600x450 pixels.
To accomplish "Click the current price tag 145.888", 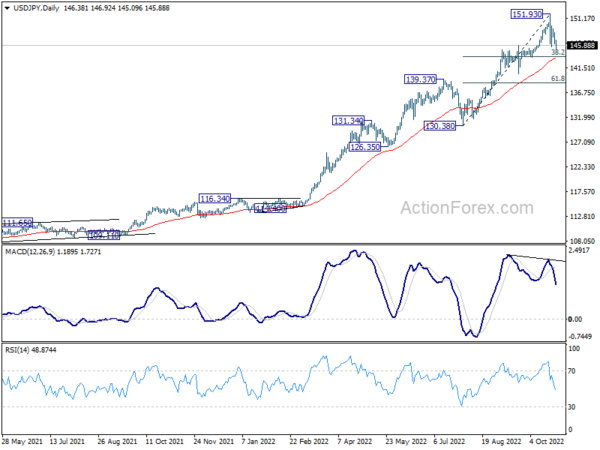I will 581,45.
